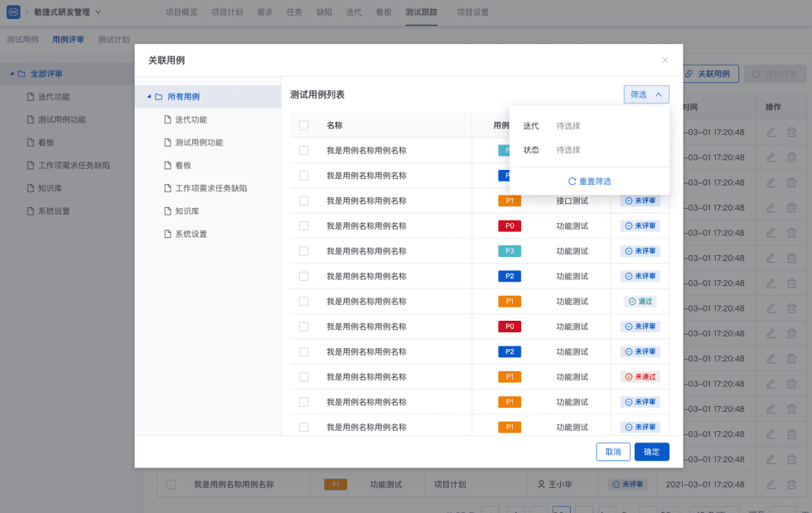Viewport: 812px width, 513px height.
Task: Open the 看板 tab
Action: [x=383, y=12]
